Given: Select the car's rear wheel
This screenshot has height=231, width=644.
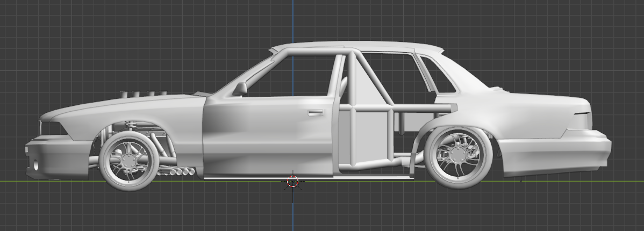Looking at the screenshot, I should (459, 157).
